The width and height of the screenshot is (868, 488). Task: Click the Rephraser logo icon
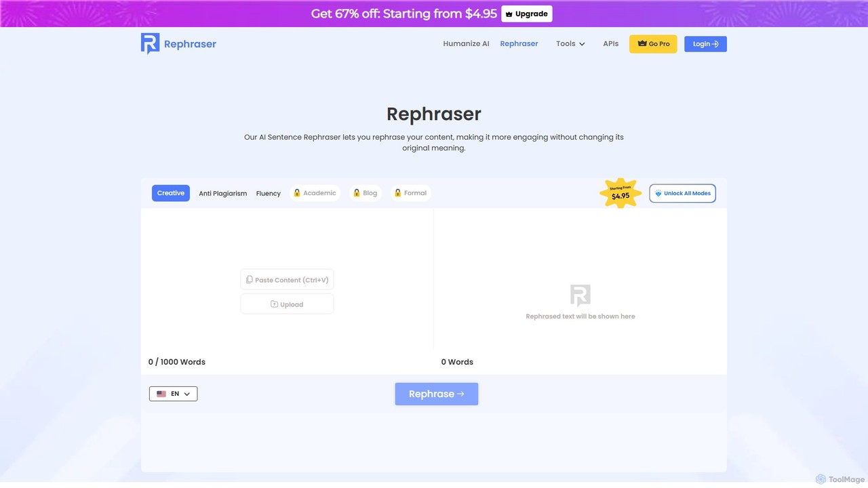tap(150, 43)
